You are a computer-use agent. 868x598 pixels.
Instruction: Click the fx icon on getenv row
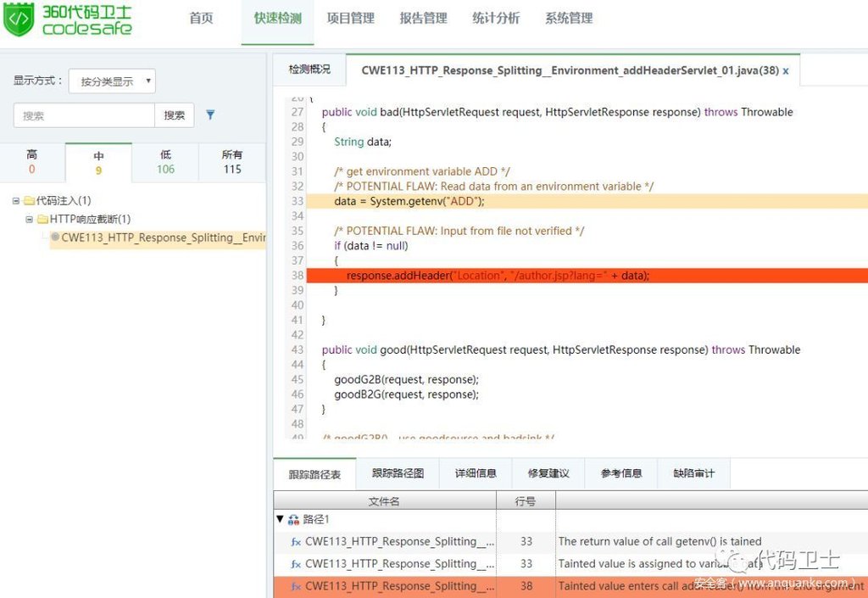[296, 542]
